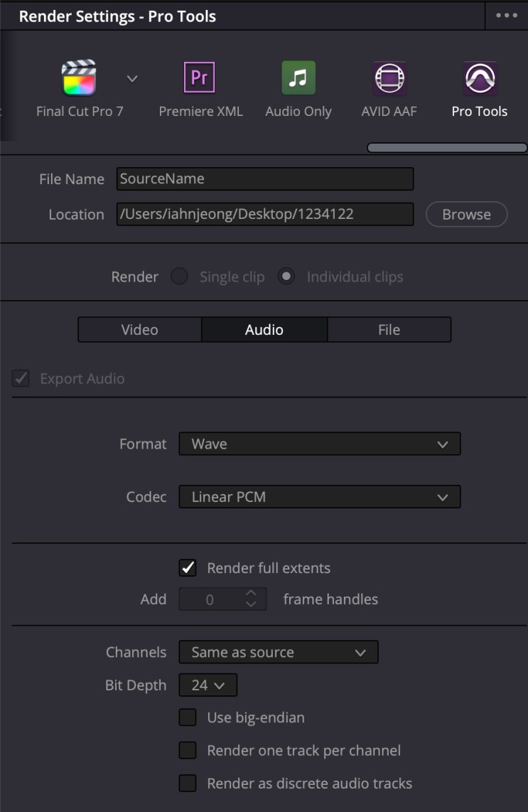
Task: Enable Use big-endian option
Action: click(188, 717)
